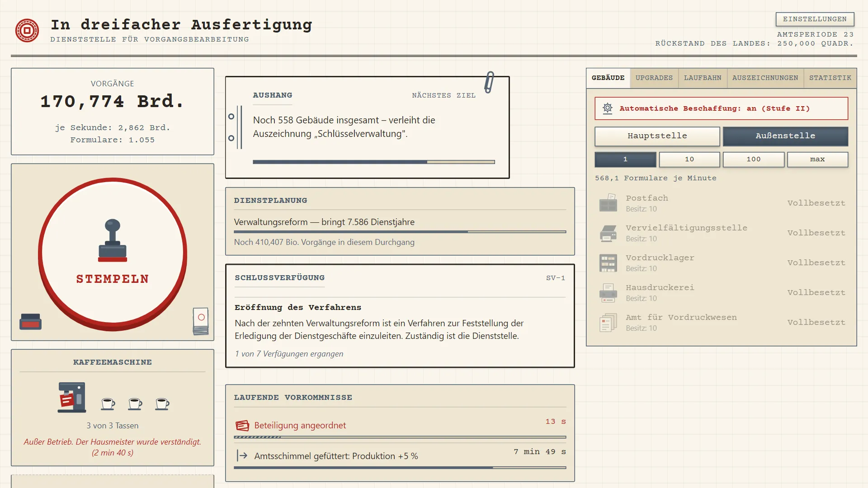Viewport: 868px width, 488px height.
Task: Click the gear icon in Automatische Beschaffung
Action: coord(608,108)
